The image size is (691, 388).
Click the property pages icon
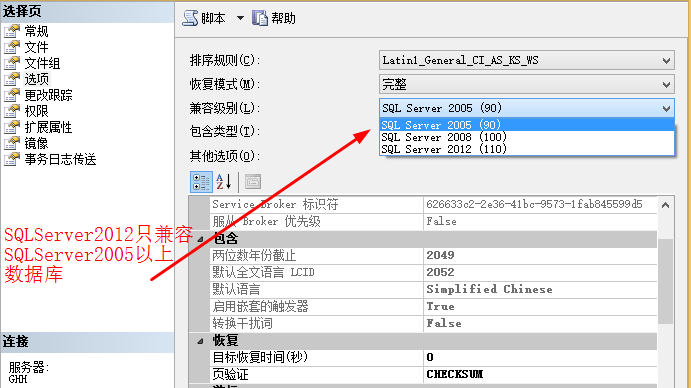(253, 182)
